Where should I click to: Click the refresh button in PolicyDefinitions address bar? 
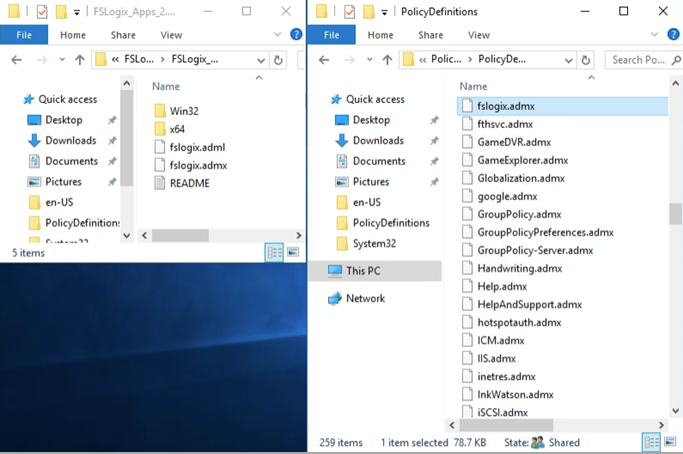point(586,60)
